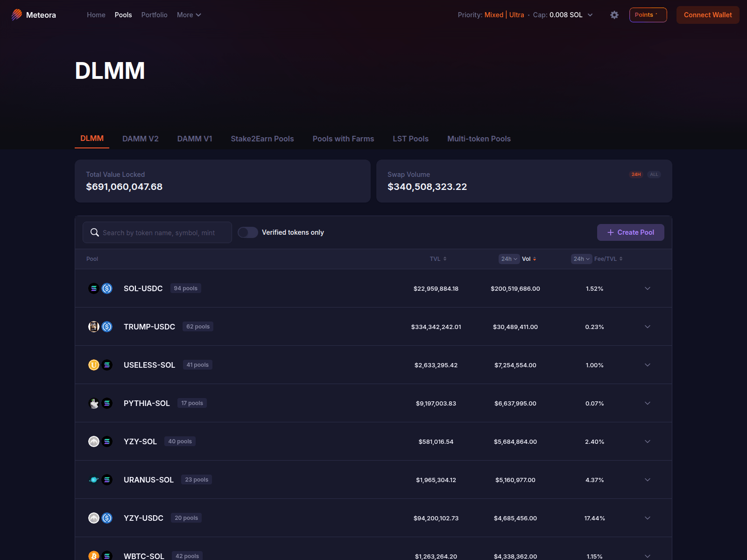Focus the token search input field
747x560 pixels.
tap(157, 232)
